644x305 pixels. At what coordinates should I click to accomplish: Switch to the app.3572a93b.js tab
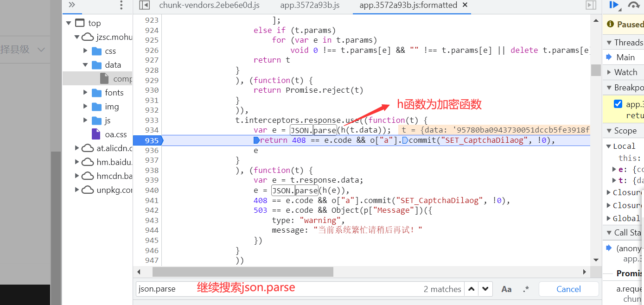309,6
